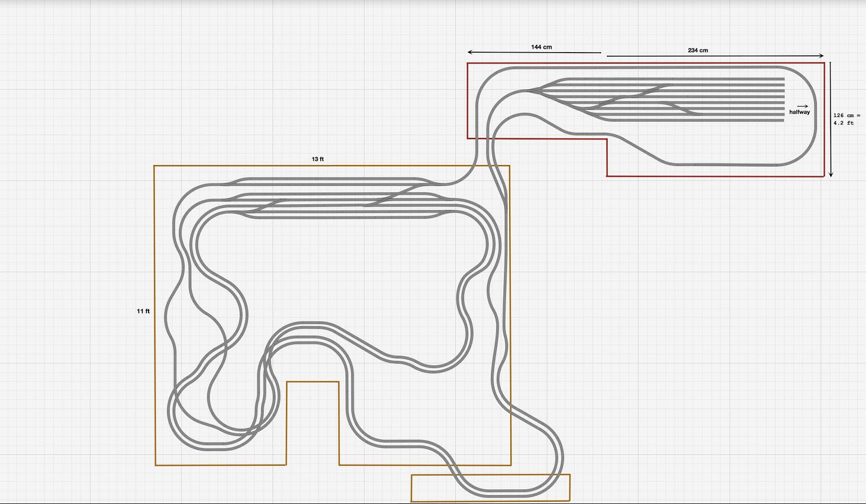Click the step corner of the red outline's bottom edge

click(x=607, y=140)
